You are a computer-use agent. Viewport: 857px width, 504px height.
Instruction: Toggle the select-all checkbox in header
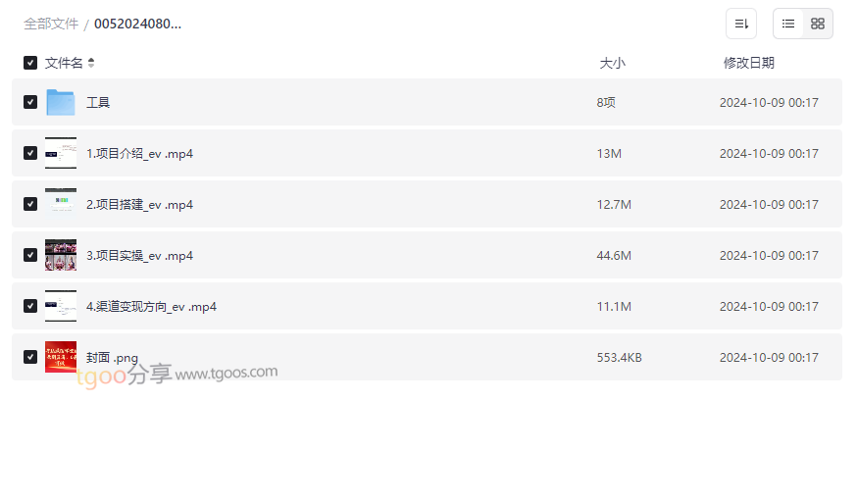[x=30, y=63]
